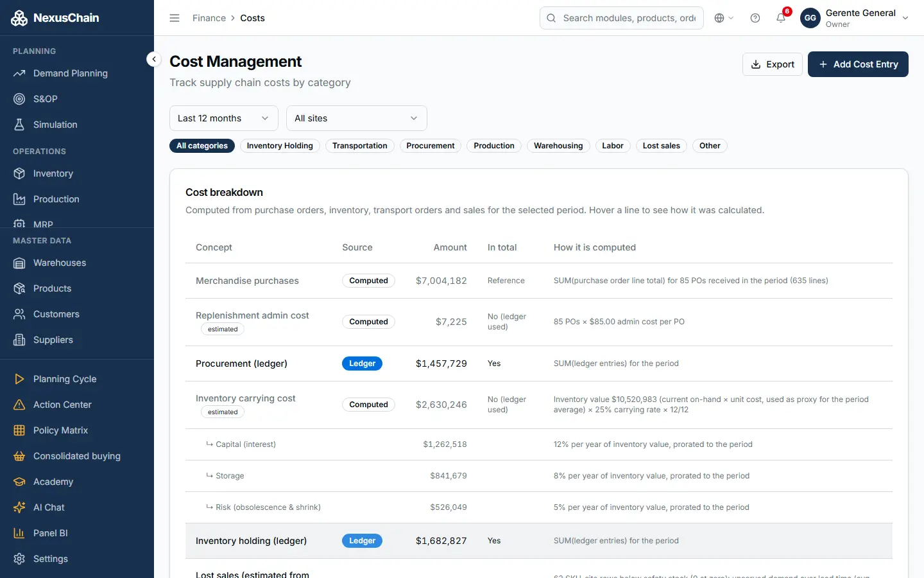924x578 pixels.
Task: Select the Production category filter
Action: click(494, 146)
